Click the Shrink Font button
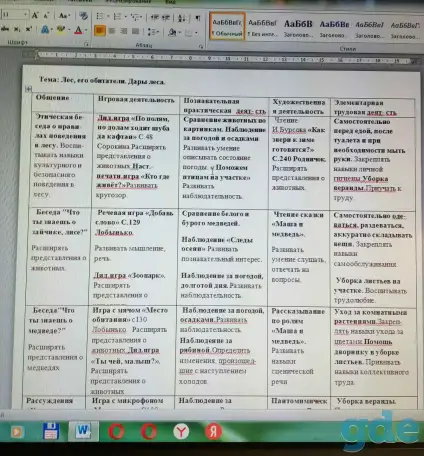The width and height of the screenshot is (424, 456). tap(46, 15)
